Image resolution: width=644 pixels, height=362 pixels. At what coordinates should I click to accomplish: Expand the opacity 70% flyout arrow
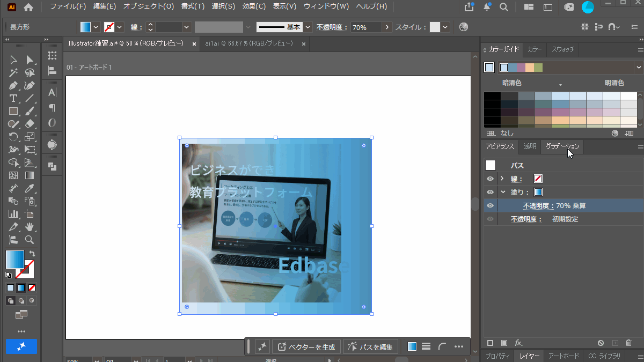click(386, 27)
